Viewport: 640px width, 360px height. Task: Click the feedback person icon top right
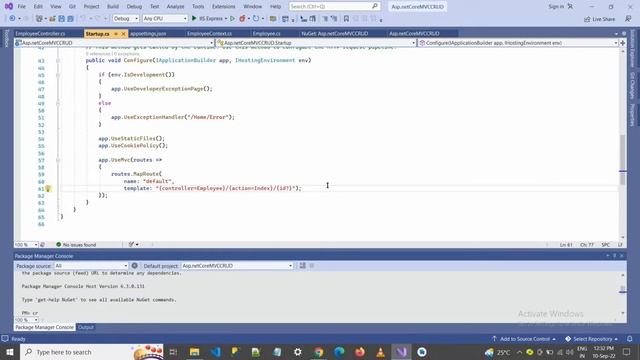point(628,19)
